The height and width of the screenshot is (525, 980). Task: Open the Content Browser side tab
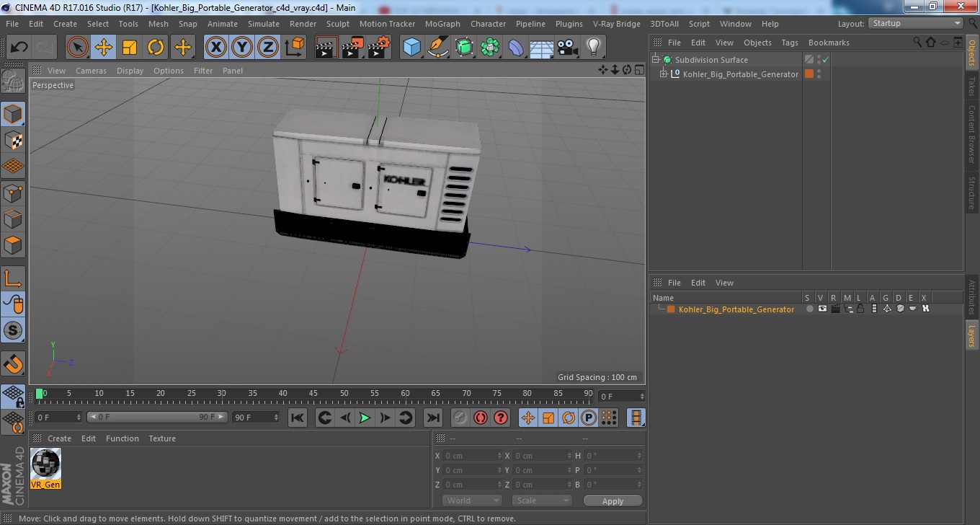971,134
